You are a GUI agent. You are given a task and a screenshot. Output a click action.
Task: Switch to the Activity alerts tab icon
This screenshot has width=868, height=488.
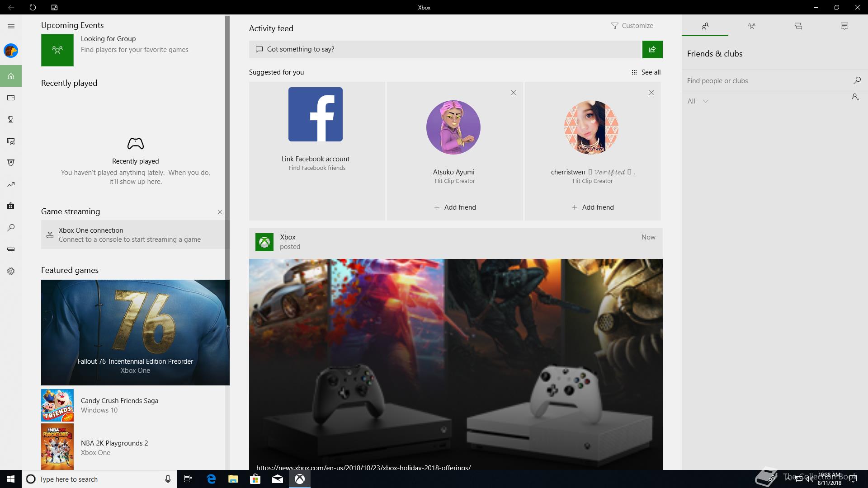click(x=844, y=26)
